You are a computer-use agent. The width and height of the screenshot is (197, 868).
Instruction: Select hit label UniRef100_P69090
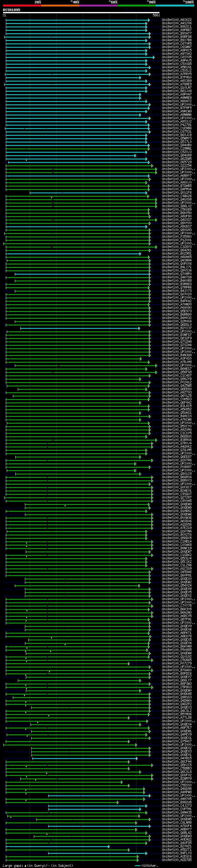coord(177,308)
